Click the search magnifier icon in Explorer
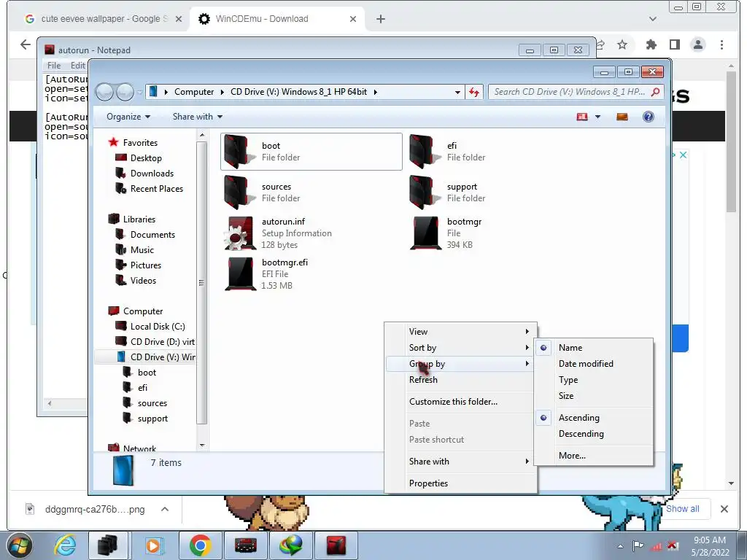 (x=656, y=92)
